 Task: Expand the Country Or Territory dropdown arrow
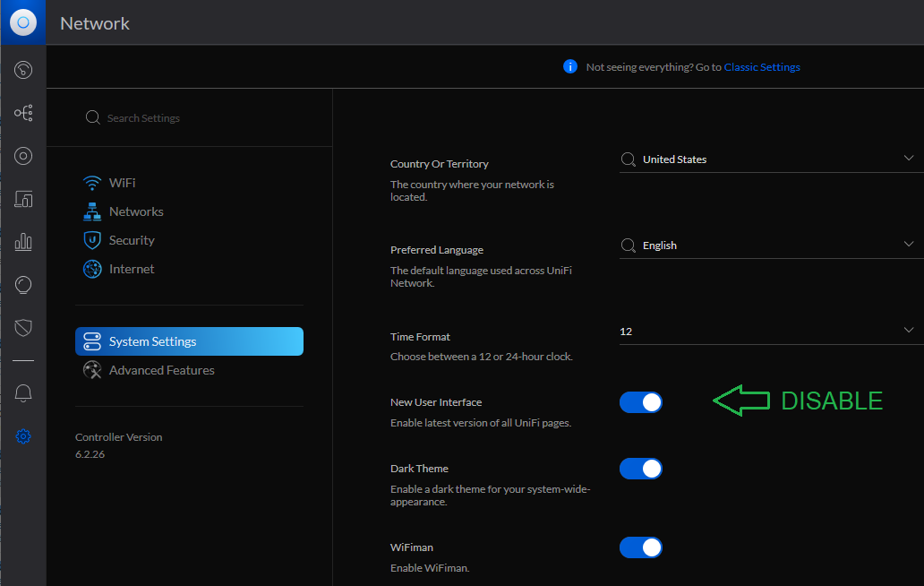909,158
